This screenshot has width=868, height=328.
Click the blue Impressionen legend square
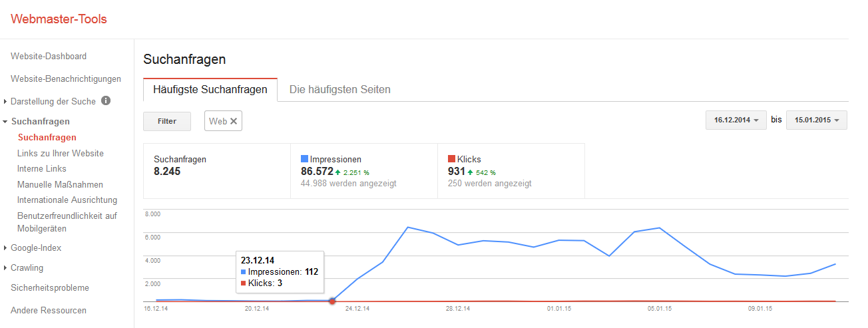coord(305,159)
